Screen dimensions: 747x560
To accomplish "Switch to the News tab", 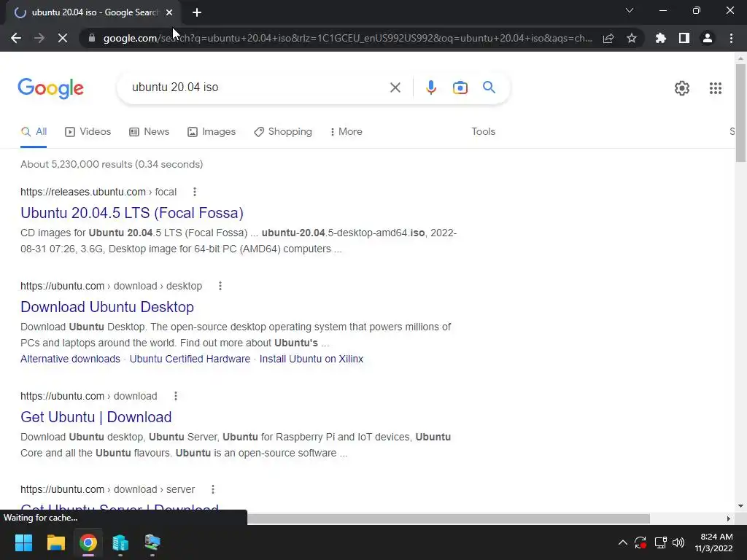I will pos(149,132).
